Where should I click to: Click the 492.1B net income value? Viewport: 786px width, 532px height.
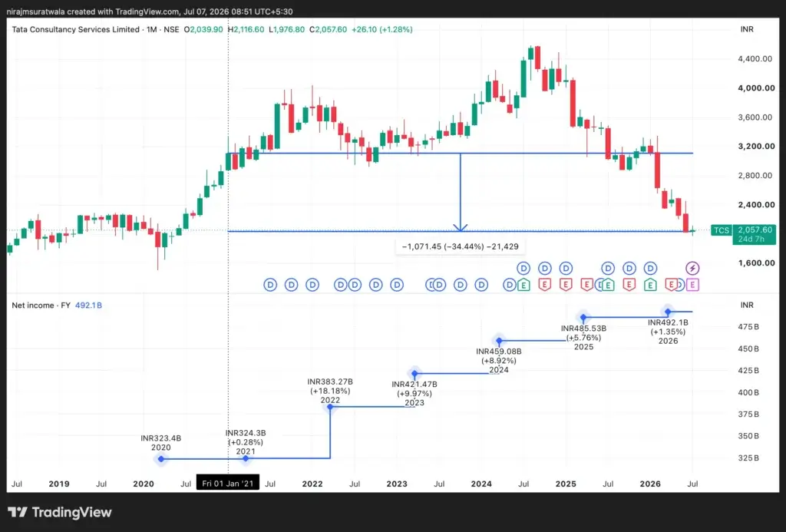[x=88, y=306]
